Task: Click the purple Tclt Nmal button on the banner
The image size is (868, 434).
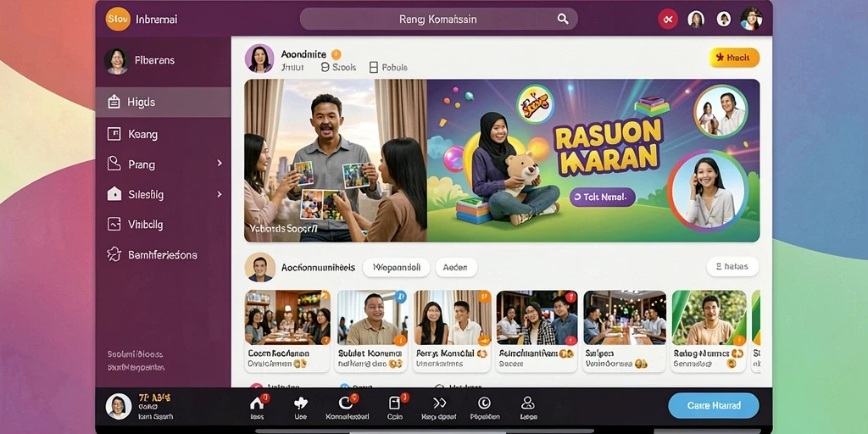Action: [x=603, y=197]
